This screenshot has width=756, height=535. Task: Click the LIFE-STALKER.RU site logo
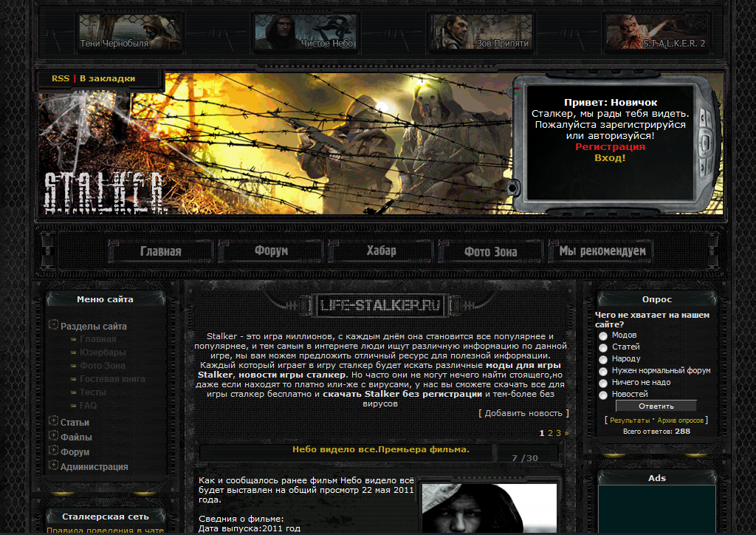coord(380,305)
